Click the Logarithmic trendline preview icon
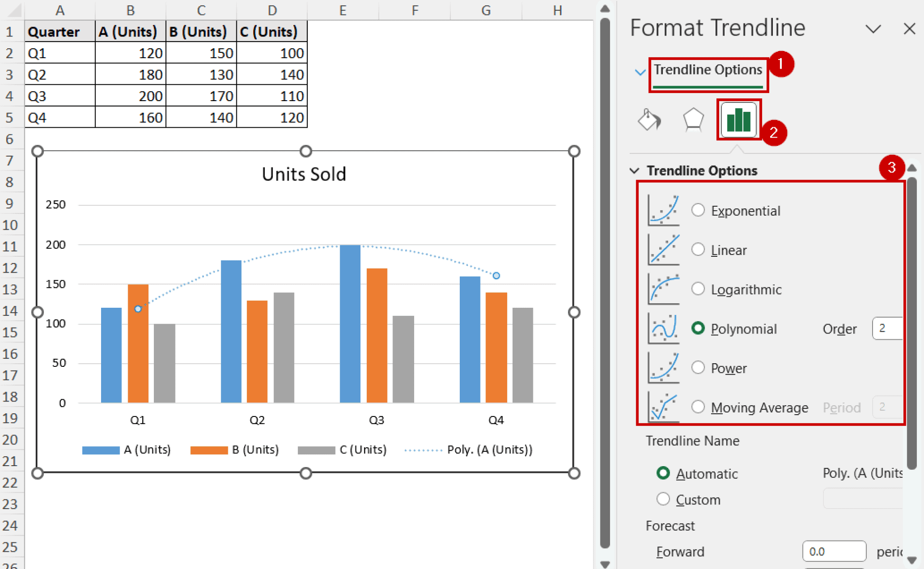The width and height of the screenshot is (924, 569). pos(664,288)
